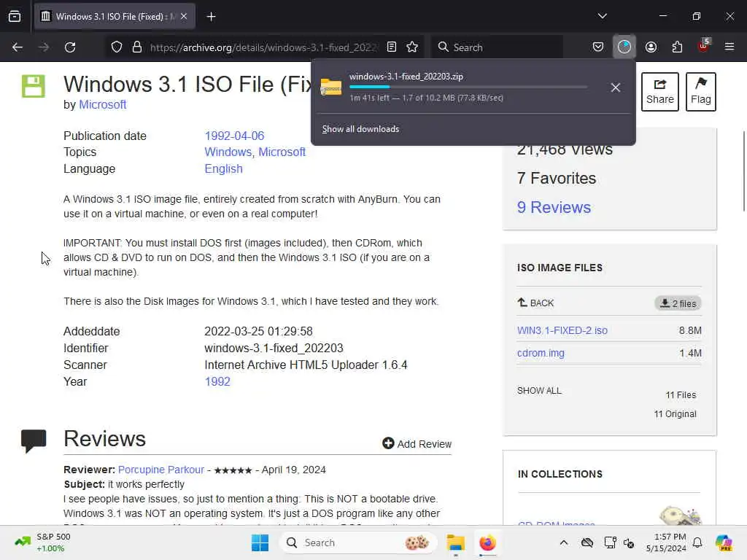Click the muted volume tray icon
The width and height of the screenshot is (747, 560).
point(629,542)
